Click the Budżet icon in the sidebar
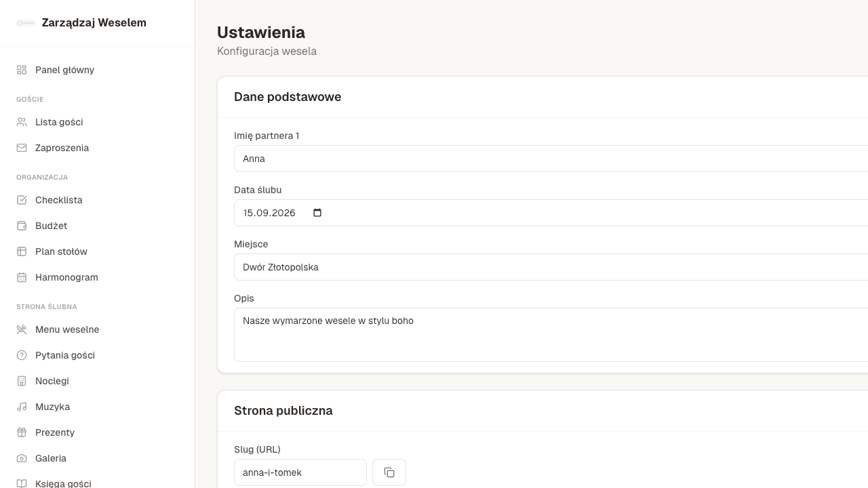 click(21, 226)
